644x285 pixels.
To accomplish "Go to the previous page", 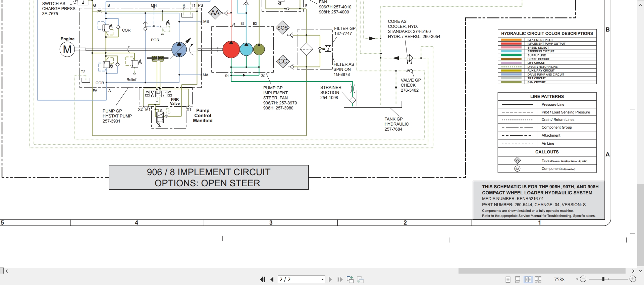I will coord(272,279).
